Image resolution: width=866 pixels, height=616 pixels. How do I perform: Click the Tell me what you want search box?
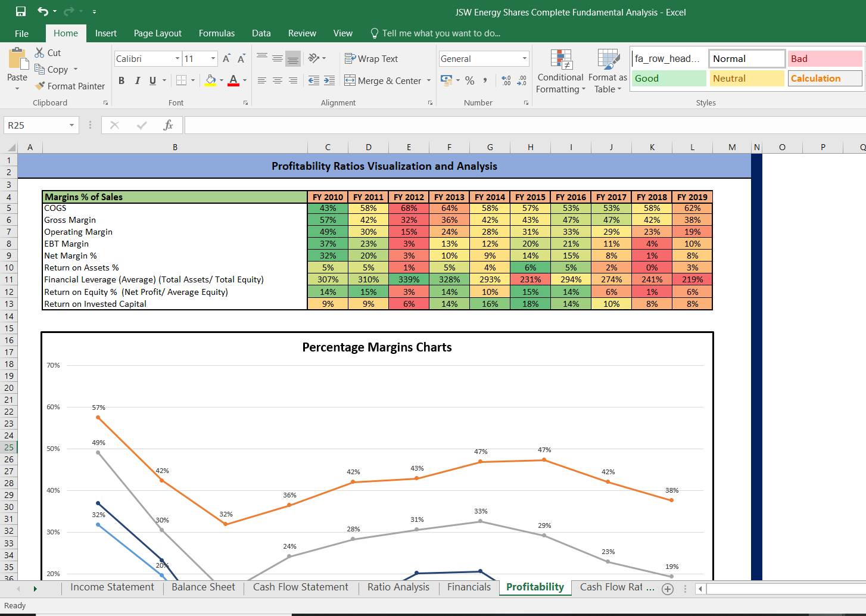coord(435,33)
